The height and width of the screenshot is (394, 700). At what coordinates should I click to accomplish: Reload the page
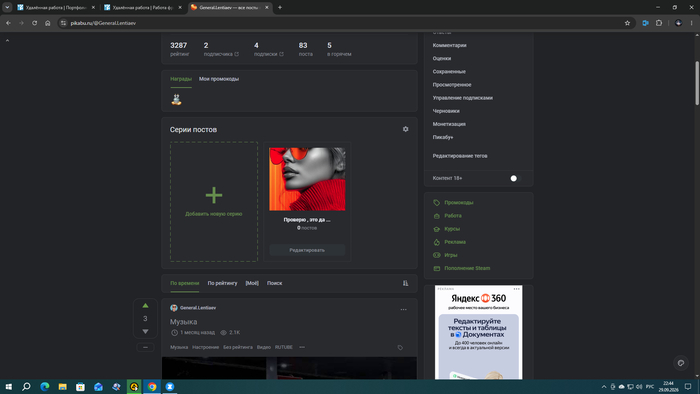[34, 23]
